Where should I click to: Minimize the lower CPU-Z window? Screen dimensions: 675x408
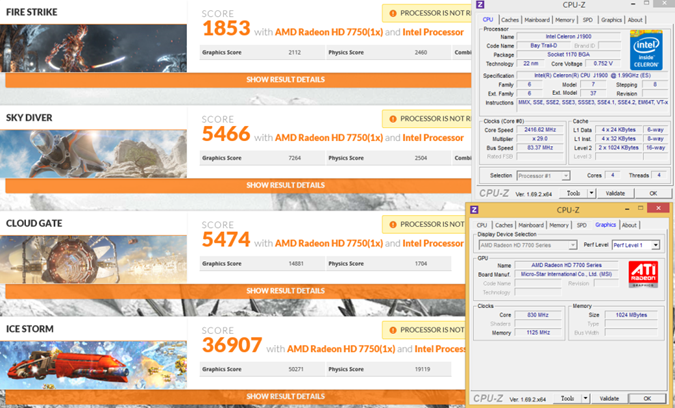(x=628, y=208)
